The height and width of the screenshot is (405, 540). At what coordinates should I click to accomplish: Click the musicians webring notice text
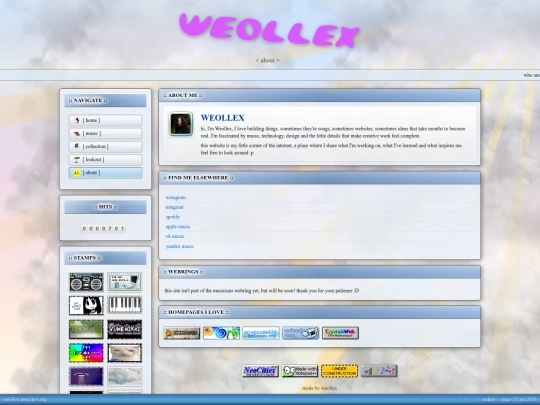(x=262, y=291)
